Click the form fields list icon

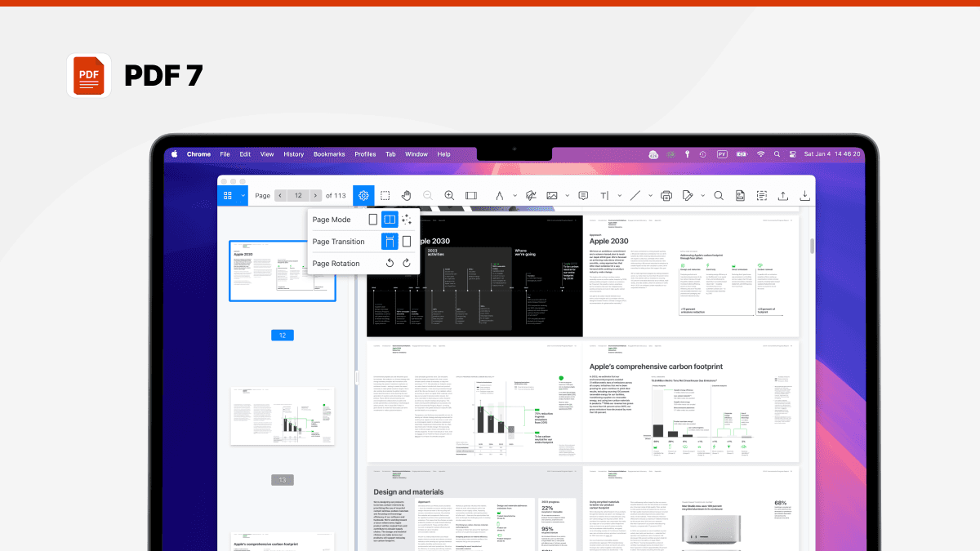[x=761, y=196]
